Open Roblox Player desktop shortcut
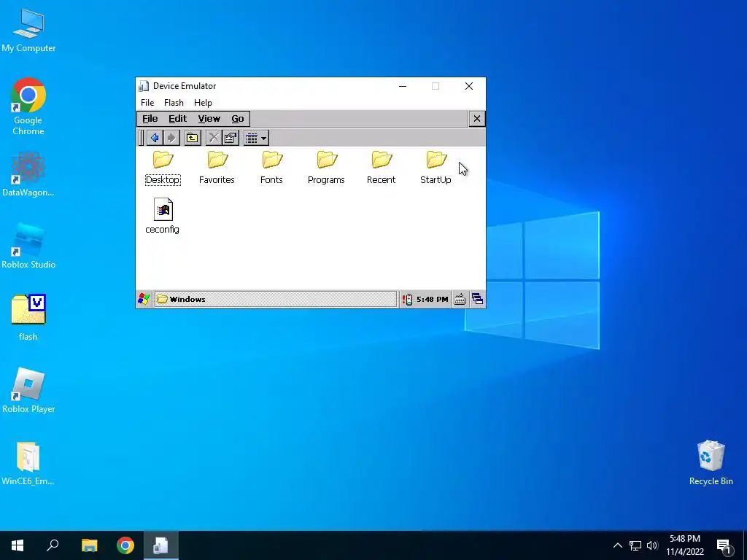747x560 pixels. tap(28, 390)
